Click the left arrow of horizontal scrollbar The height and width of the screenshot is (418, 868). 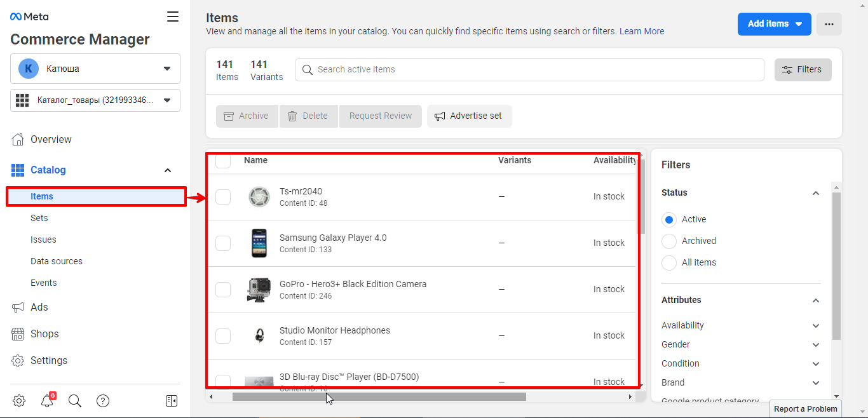tap(212, 396)
